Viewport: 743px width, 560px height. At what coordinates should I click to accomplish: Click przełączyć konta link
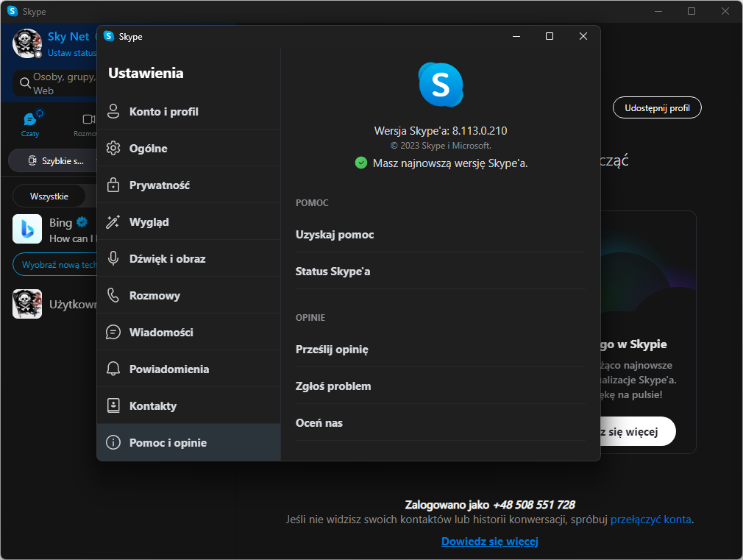650,520
